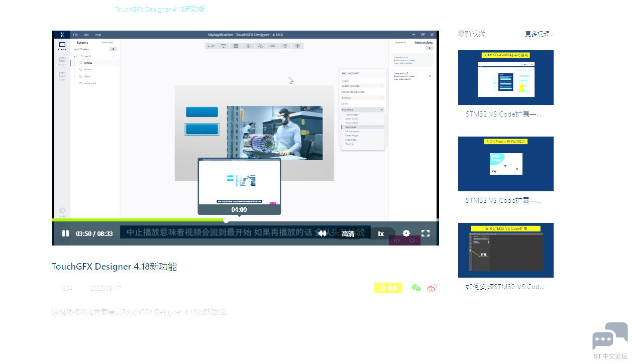Screen dimensions: 632x364
Task: Click the 收藏 favorite button
Action: click(388, 288)
